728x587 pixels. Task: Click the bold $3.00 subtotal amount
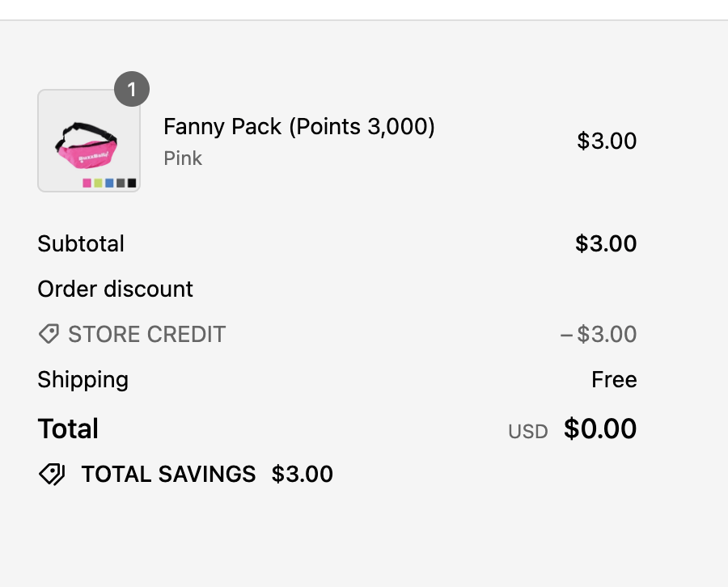[606, 244]
